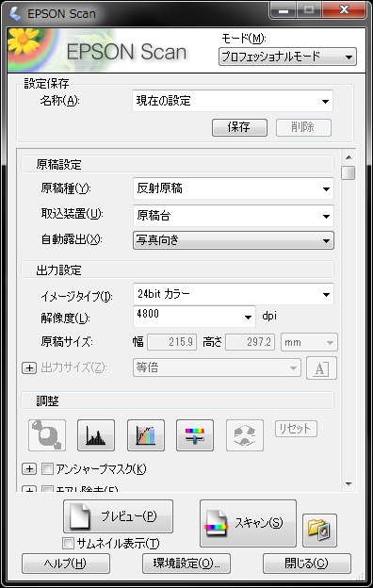Viewport: 373px width, 588px height.
Task: Close the EPSON Scan window
Action: [344, 11]
